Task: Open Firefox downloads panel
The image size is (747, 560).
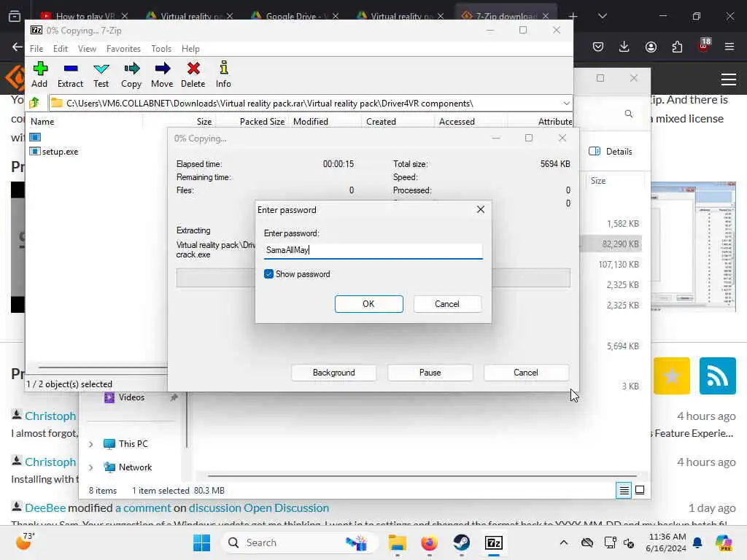Action: click(624, 47)
